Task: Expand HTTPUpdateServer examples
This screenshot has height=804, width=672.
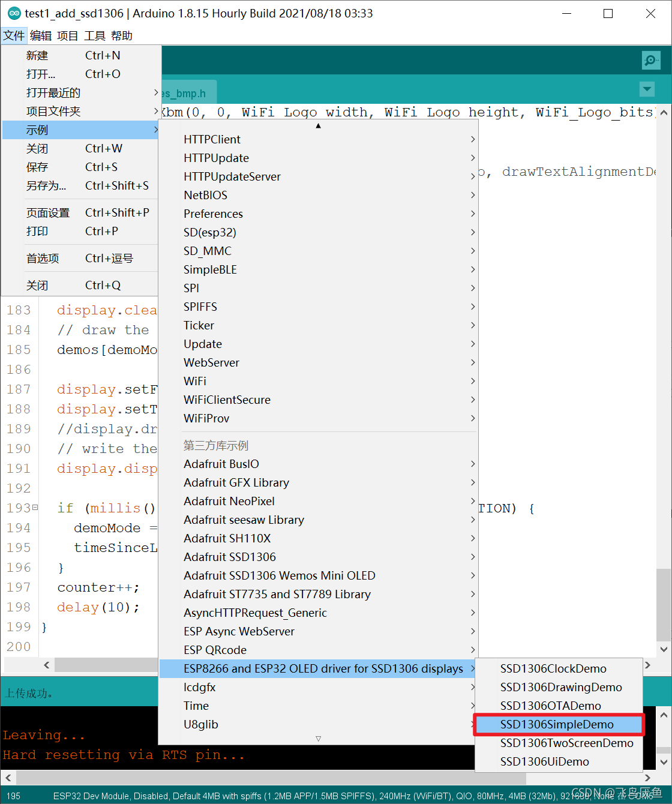Action: tap(318, 176)
